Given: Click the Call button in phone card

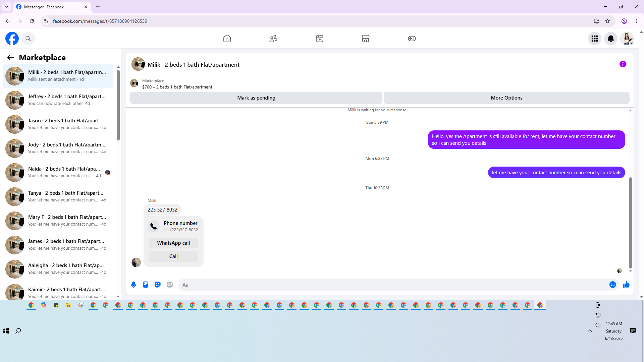Looking at the screenshot, I should 173,256.
